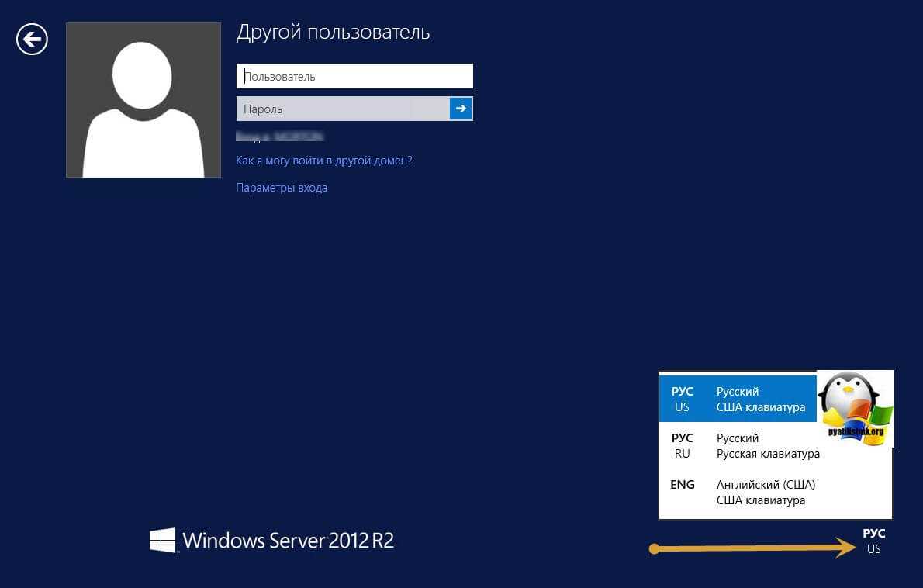Screen dimensions: 923x588
Task: Click the Windows logo beside Server 2012 R2
Action: click(x=163, y=541)
